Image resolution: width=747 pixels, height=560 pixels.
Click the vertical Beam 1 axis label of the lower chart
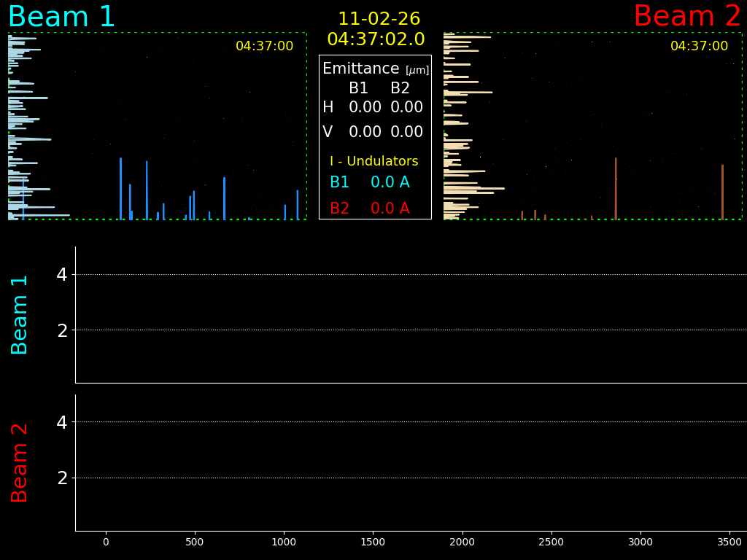20,314
